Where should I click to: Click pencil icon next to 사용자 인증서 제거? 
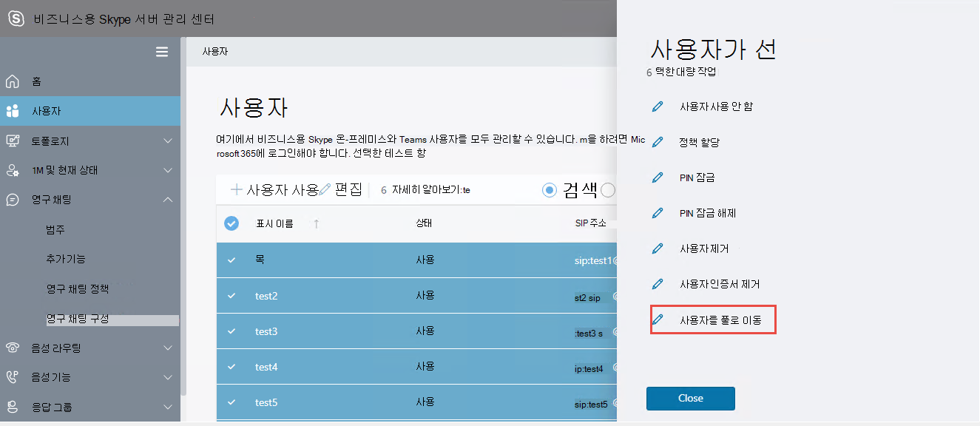(658, 284)
